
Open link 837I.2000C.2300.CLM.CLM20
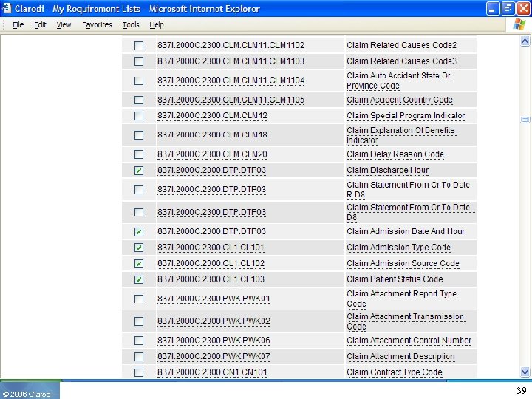pyautogui.click(x=212, y=154)
